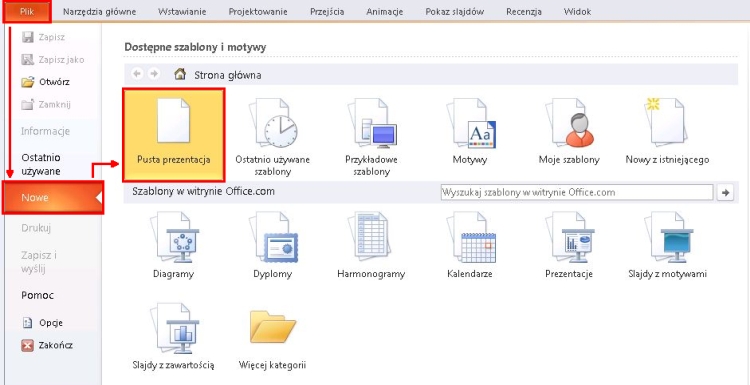Select Nowe in the backstage menu
This screenshot has width=750, height=385.
click(x=53, y=198)
